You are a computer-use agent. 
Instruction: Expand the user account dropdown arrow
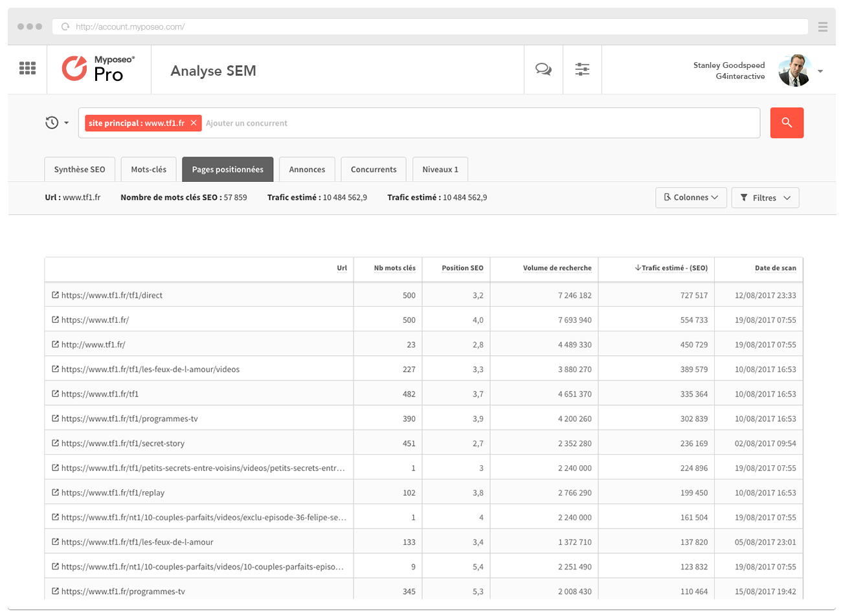(x=820, y=71)
